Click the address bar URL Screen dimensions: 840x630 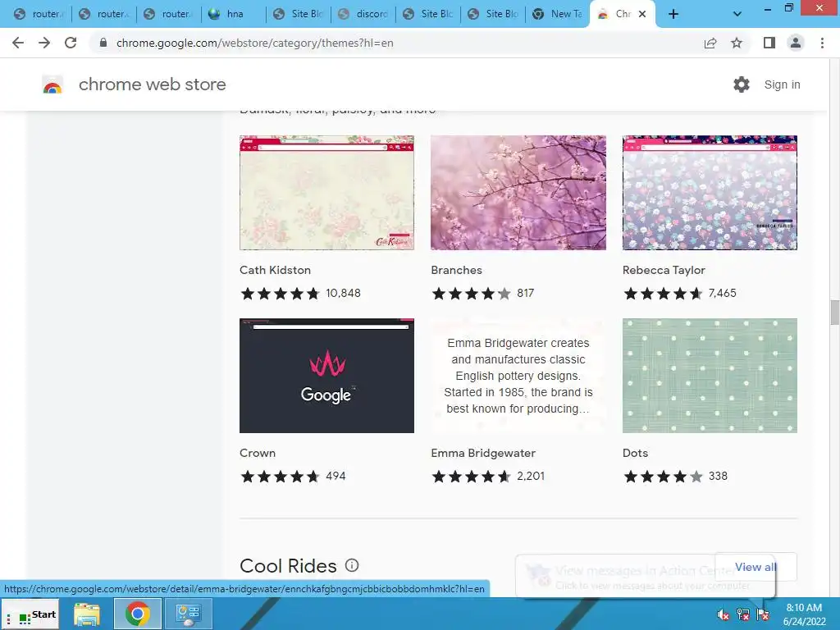(x=254, y=43)
